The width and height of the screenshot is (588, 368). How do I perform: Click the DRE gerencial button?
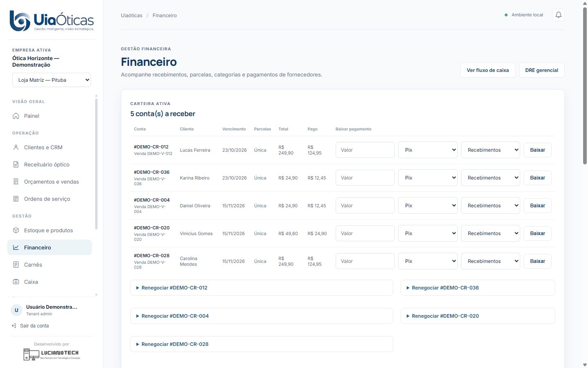pyautogui.click(x=541, y=70)
